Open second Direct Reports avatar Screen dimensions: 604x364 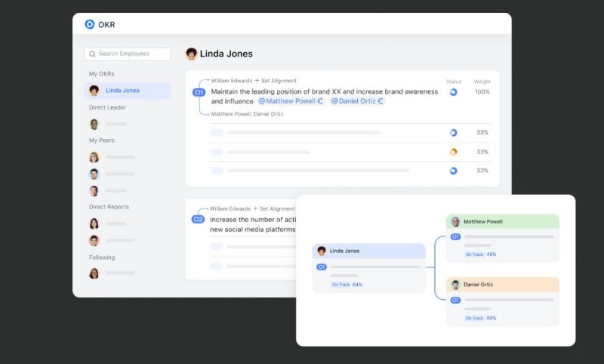coord(94,240)
